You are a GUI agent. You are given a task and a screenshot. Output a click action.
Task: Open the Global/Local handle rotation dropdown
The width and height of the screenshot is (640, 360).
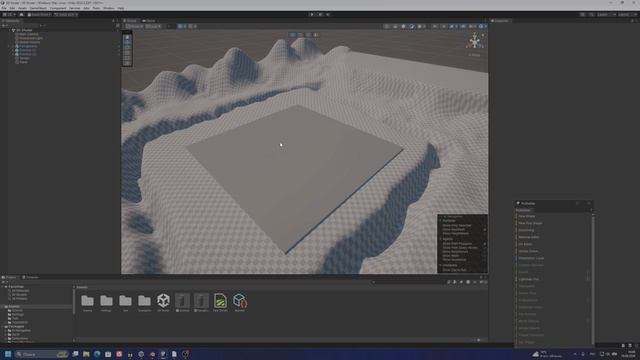pos(153,26)
